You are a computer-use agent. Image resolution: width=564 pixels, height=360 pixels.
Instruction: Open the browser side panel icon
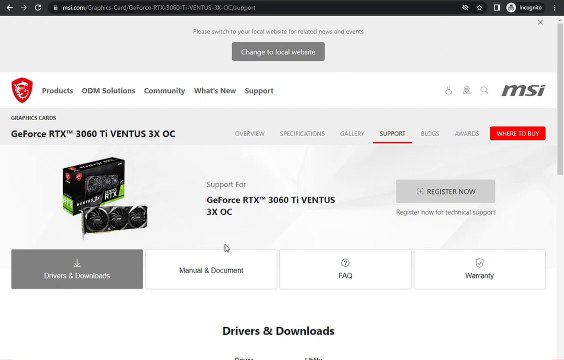coord(497,8)
